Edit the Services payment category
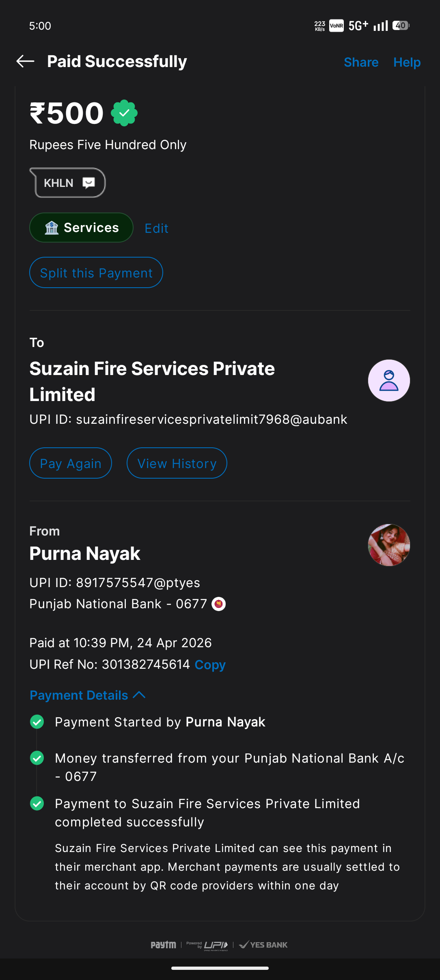The width and height of the screenshot is (440, 980). [x=156, y=228]
